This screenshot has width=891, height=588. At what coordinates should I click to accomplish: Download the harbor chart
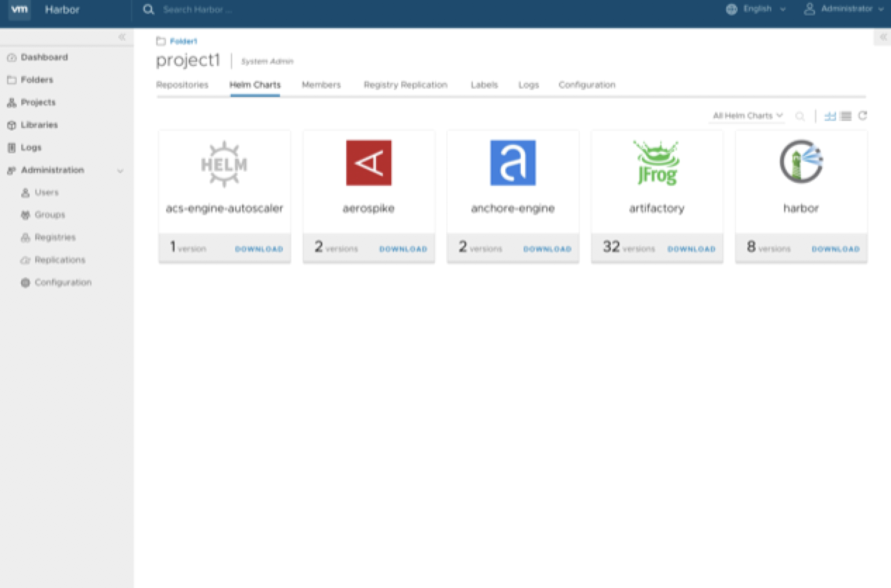click(x=836, y=249)
